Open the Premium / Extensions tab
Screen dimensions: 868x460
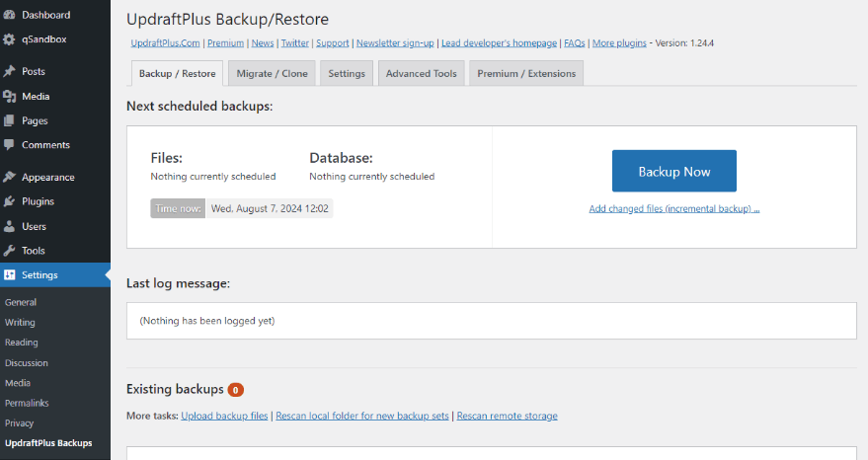tap(525, 74)
